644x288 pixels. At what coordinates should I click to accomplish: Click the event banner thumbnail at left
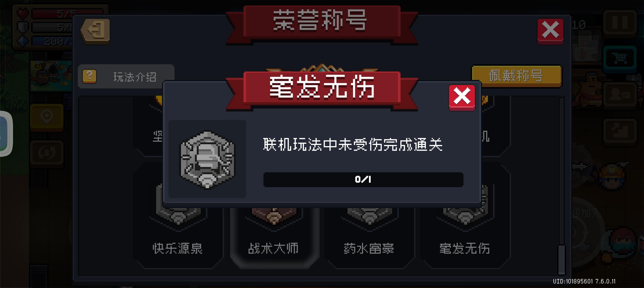pyautogui.click(x=51, y=75)
